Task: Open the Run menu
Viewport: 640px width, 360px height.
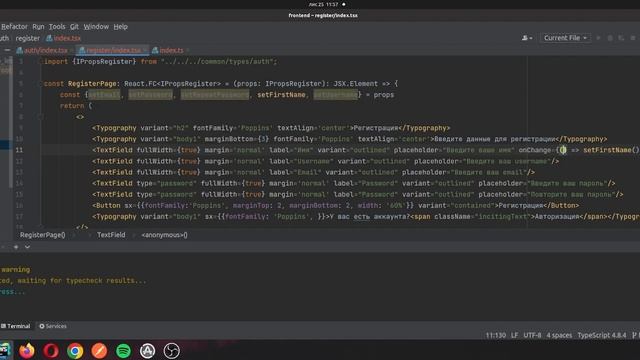Action: click(38, 27)
